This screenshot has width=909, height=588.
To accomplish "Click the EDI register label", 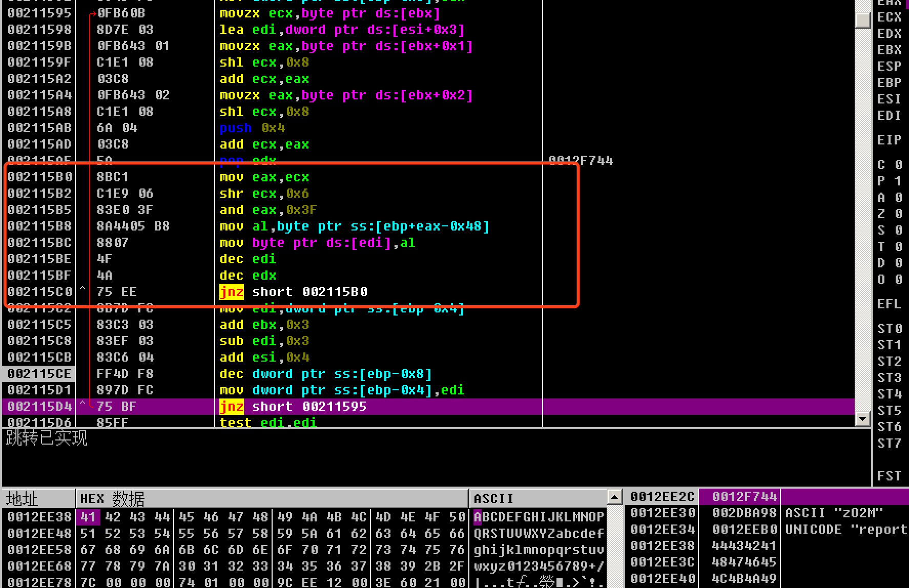I will (890, 116).
